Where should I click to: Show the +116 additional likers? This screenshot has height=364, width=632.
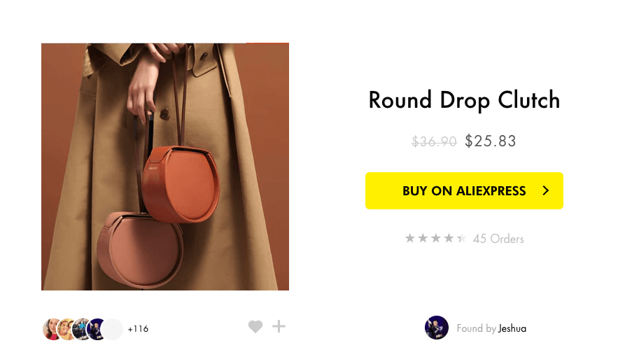(138, 329)
